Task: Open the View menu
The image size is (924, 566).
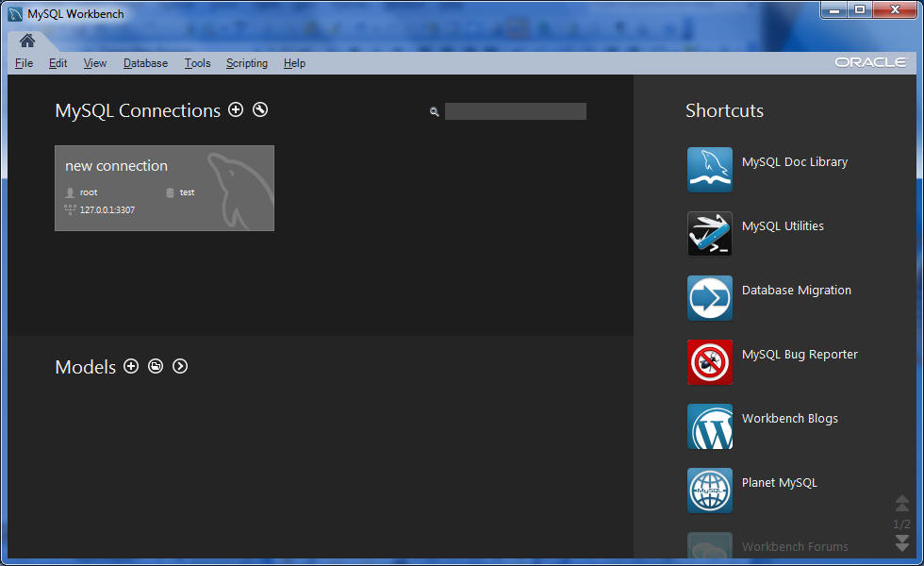Action: tap(95, 63)
